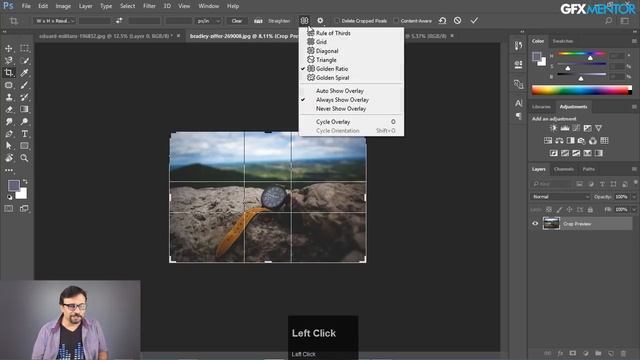The image size is (640, 360).
Task: Open the Paths tab
Action: pos(588,169)
